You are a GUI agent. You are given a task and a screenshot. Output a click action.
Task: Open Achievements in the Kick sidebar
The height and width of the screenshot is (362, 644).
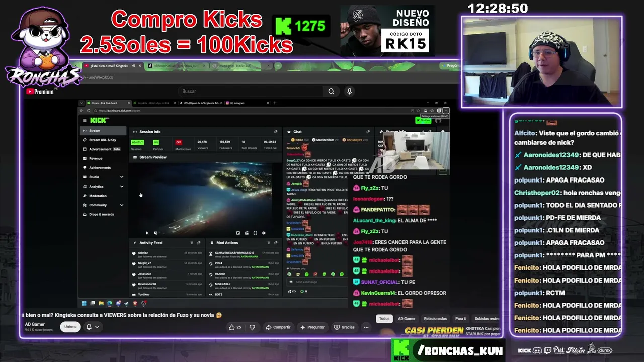104,168
